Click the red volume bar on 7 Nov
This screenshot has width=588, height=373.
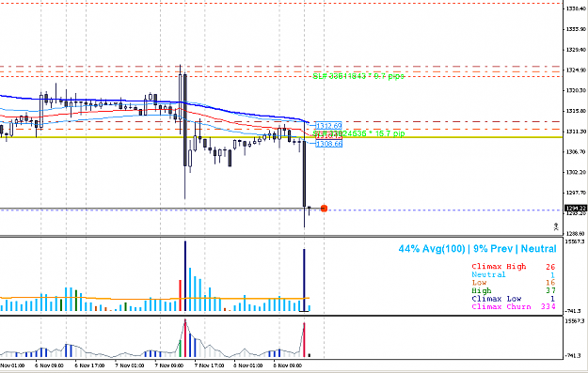pos(181,295)
